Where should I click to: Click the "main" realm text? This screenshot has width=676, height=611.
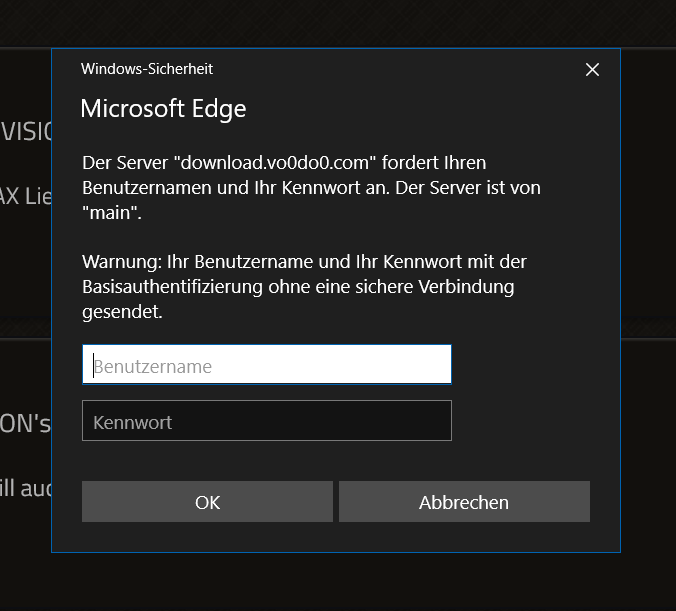[111, 212]
